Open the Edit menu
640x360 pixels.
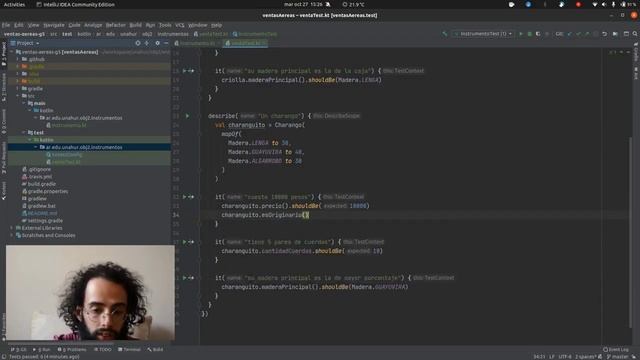(x=19, y=25)
